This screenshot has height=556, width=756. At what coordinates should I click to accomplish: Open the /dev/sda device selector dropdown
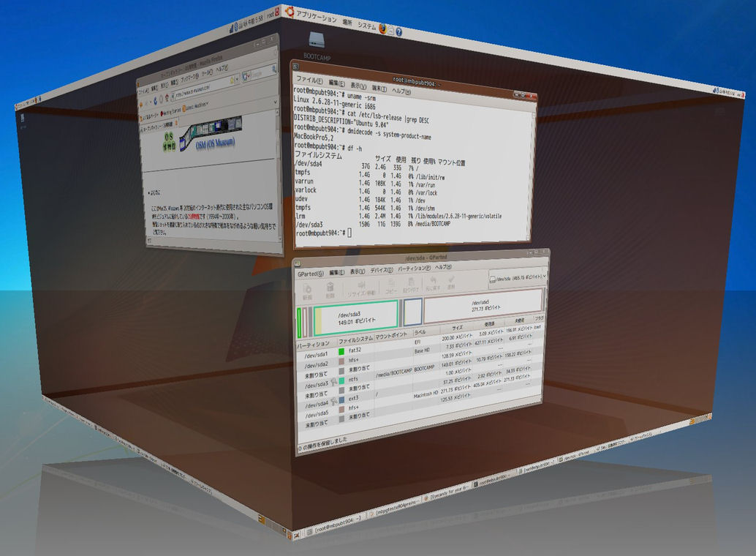[x=518, y=278]
